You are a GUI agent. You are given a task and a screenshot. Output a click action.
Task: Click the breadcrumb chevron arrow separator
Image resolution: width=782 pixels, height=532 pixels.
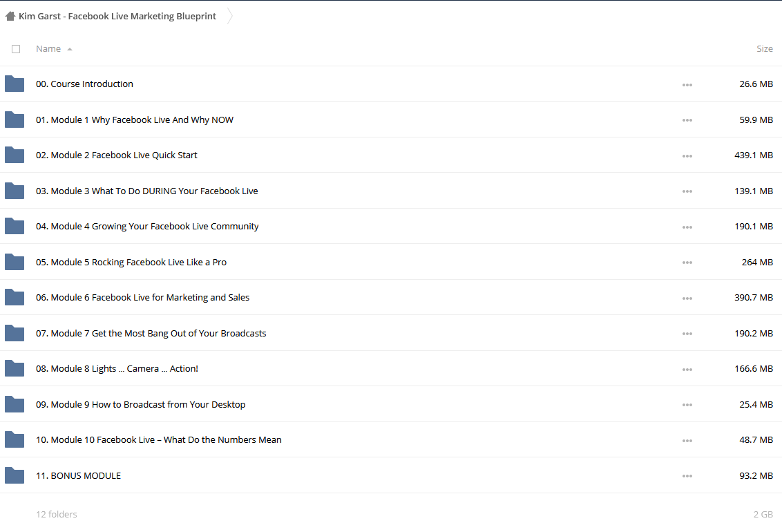(229, 16)
